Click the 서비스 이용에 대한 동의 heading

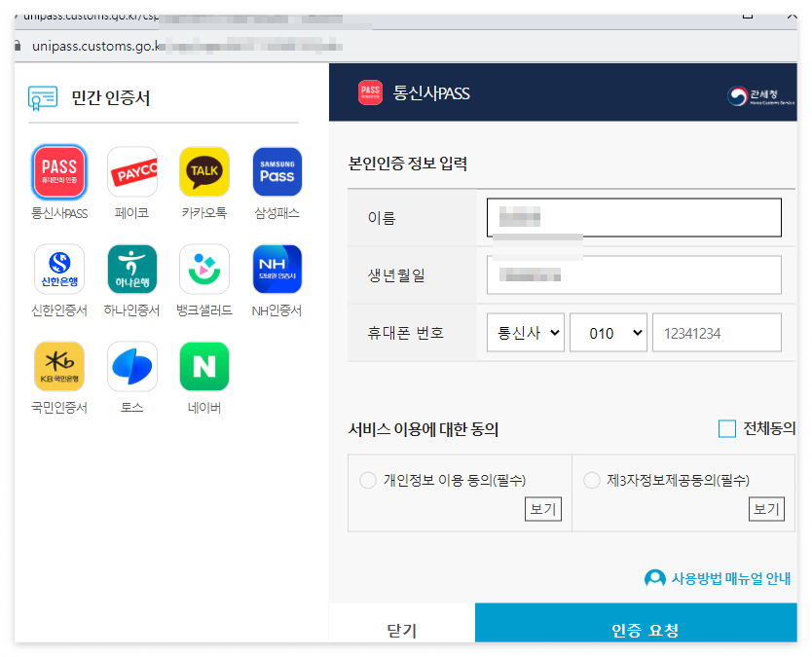coord(424,429)
